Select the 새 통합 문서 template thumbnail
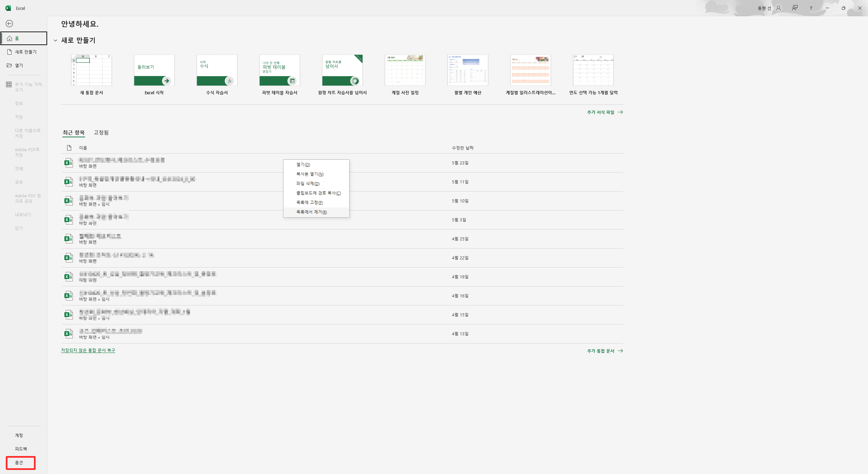The height and width of the screenshot is (474, 868). (92, 71)
